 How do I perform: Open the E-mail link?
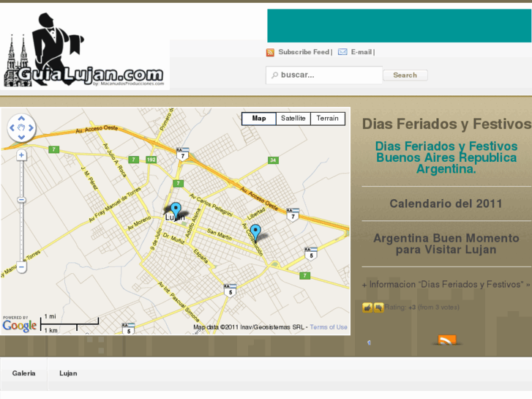[x=361, y=52]
